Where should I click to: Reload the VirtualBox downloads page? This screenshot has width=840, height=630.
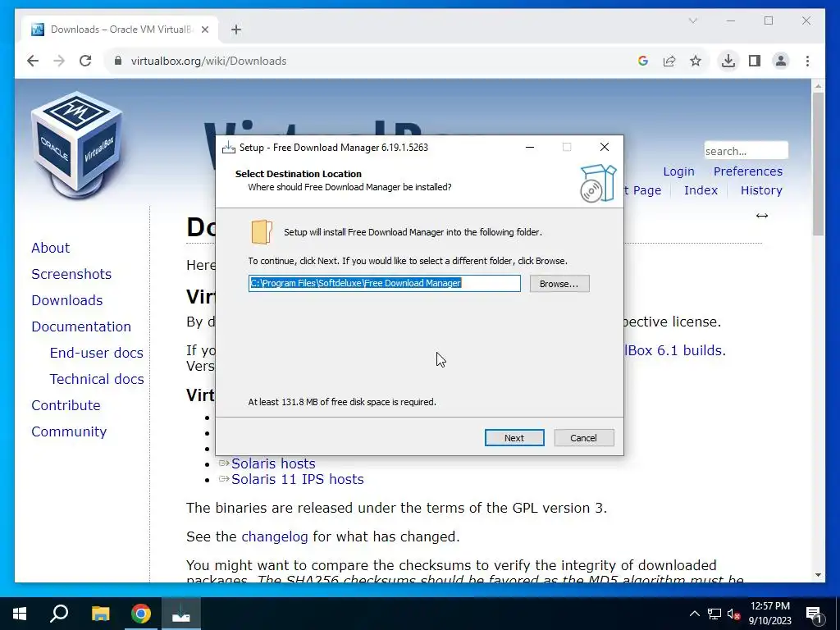85,61
